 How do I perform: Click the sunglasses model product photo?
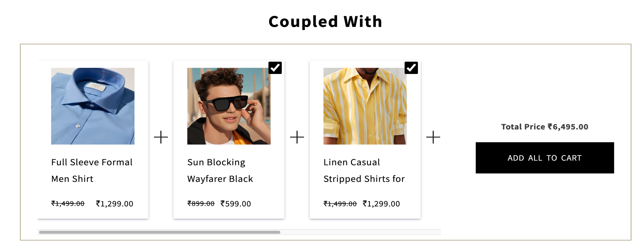229,106
